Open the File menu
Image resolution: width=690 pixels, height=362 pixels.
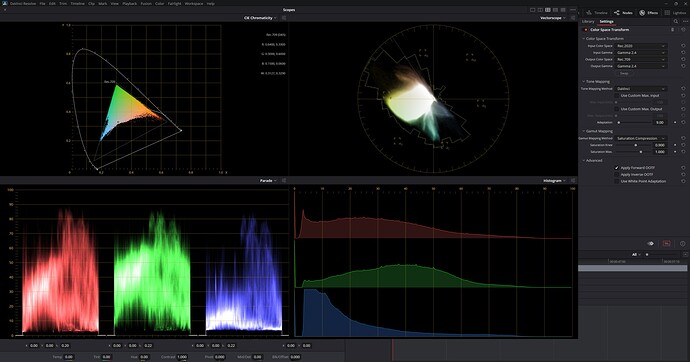coord(42,4)
